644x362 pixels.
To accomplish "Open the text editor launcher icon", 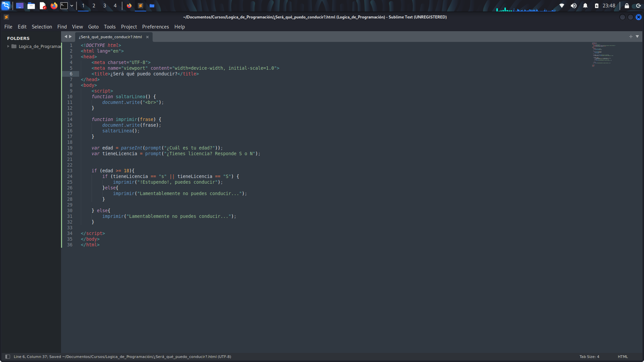I will pos(43,6).
